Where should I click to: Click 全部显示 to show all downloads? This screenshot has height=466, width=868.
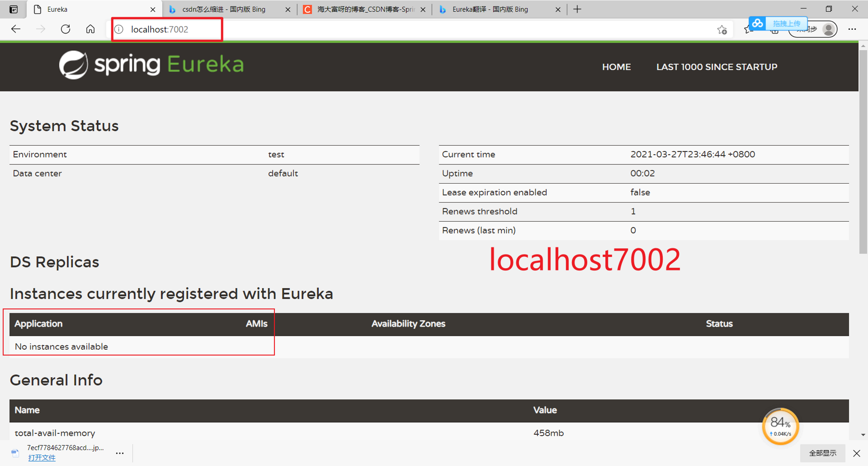pos(822,453)
